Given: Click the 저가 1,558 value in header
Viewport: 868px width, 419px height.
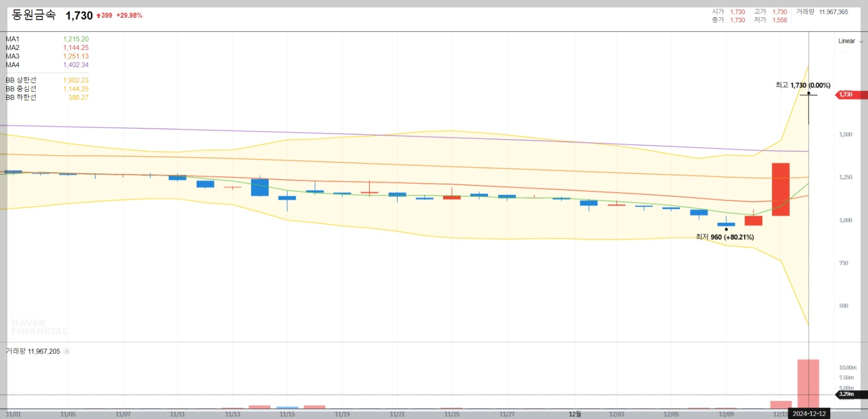Looking at the screenshot, I should point(779,20).
